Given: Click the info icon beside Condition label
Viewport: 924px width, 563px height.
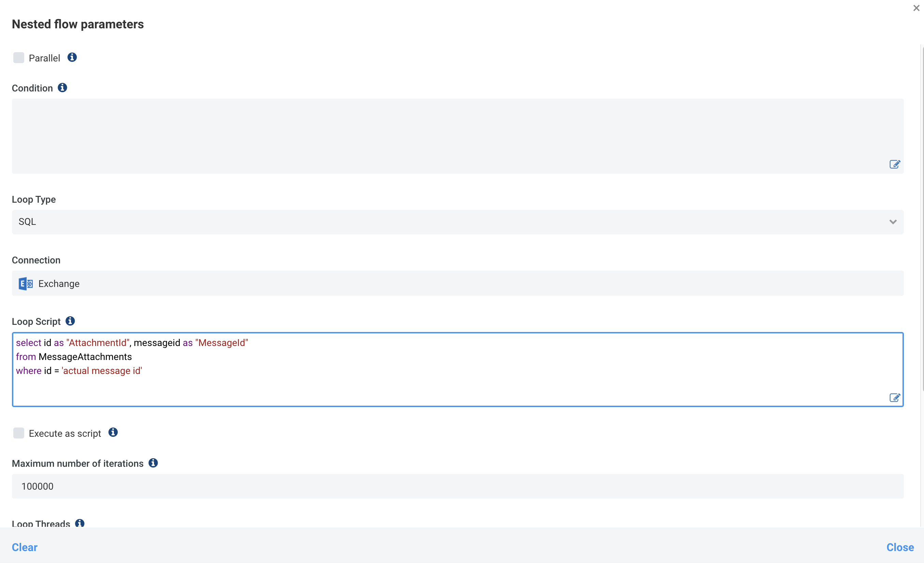Looking at the screenshot, I should (62, 87).
